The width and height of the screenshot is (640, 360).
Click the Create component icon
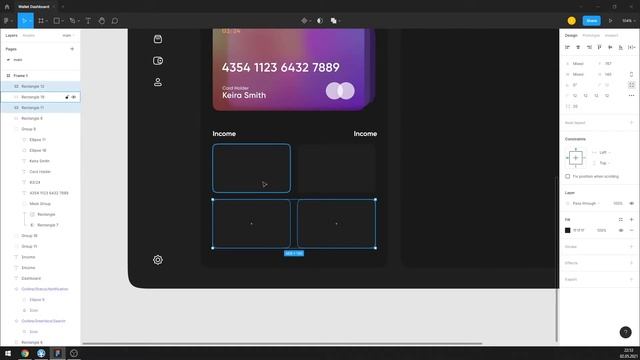[304, 20]
